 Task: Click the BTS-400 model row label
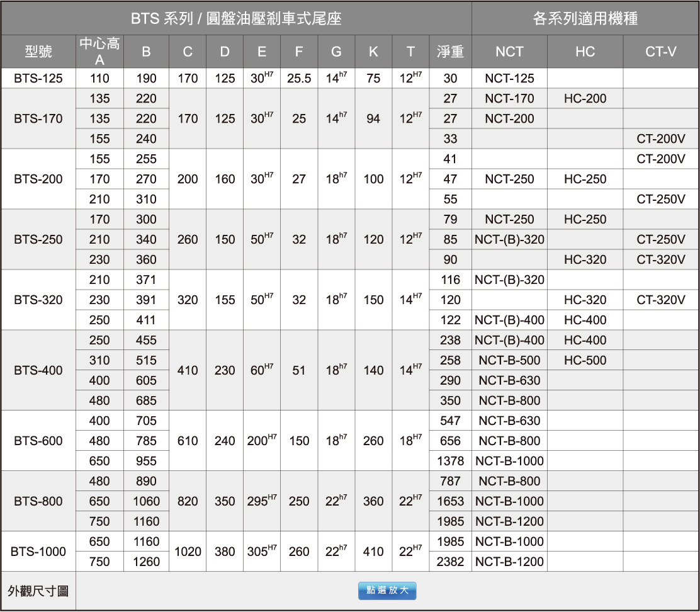(38, 370)
